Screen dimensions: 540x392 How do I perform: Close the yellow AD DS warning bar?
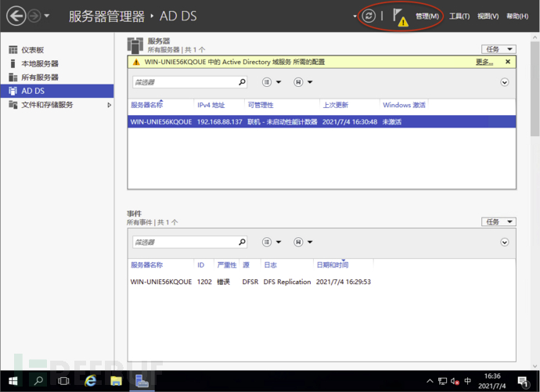click(508, 62)
